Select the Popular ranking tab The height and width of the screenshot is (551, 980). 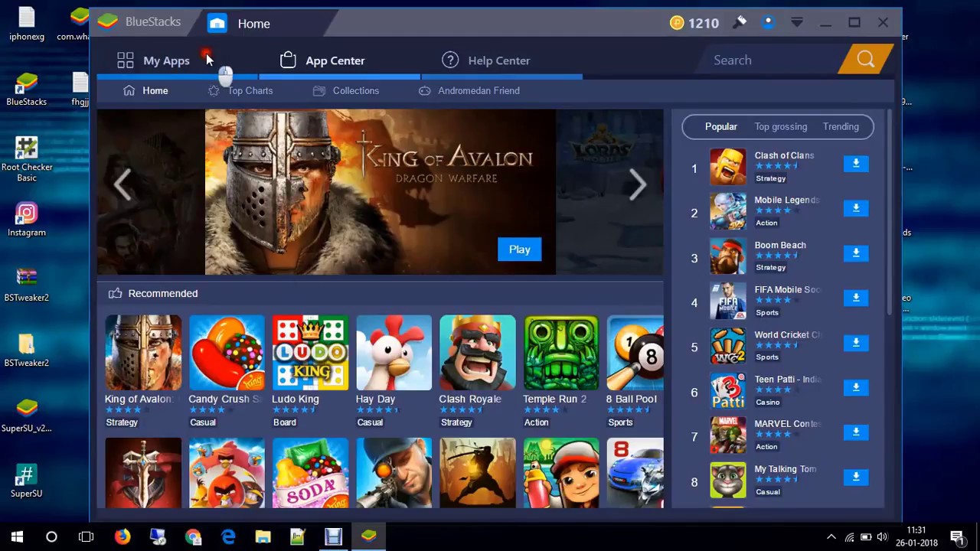click(x=721, y=127)
